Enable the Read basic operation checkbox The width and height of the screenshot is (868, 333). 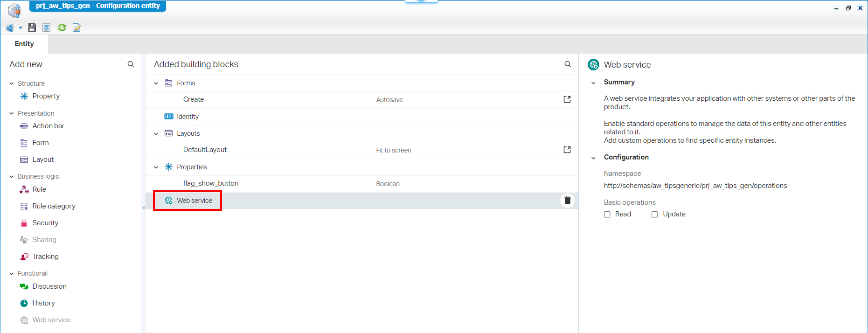[x=607, y=215]
